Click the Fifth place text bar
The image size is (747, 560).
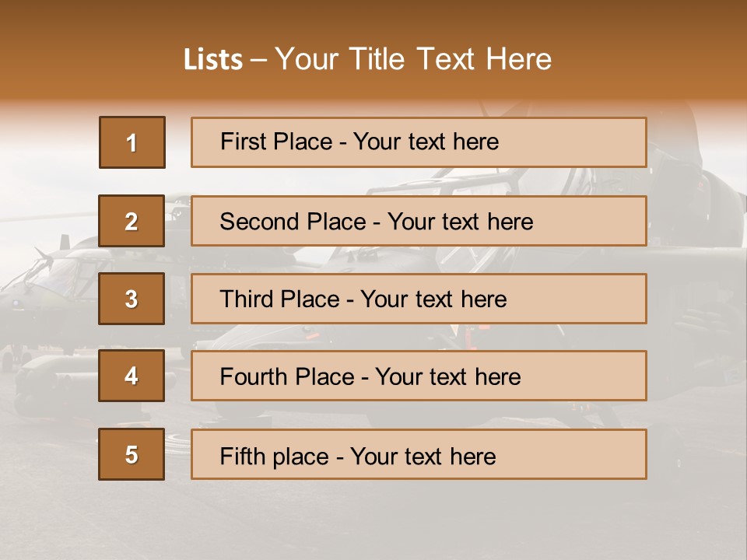[419, 454]
